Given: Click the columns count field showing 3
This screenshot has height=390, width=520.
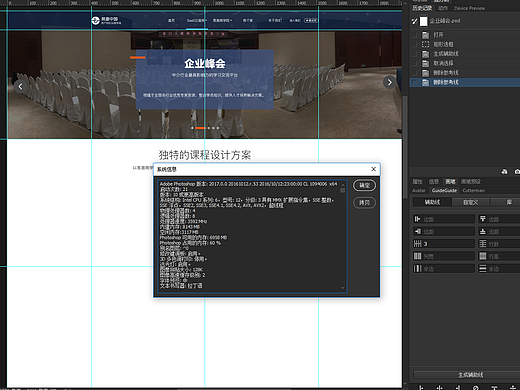Looking at the screenshot, I should (x=444, y=244).
